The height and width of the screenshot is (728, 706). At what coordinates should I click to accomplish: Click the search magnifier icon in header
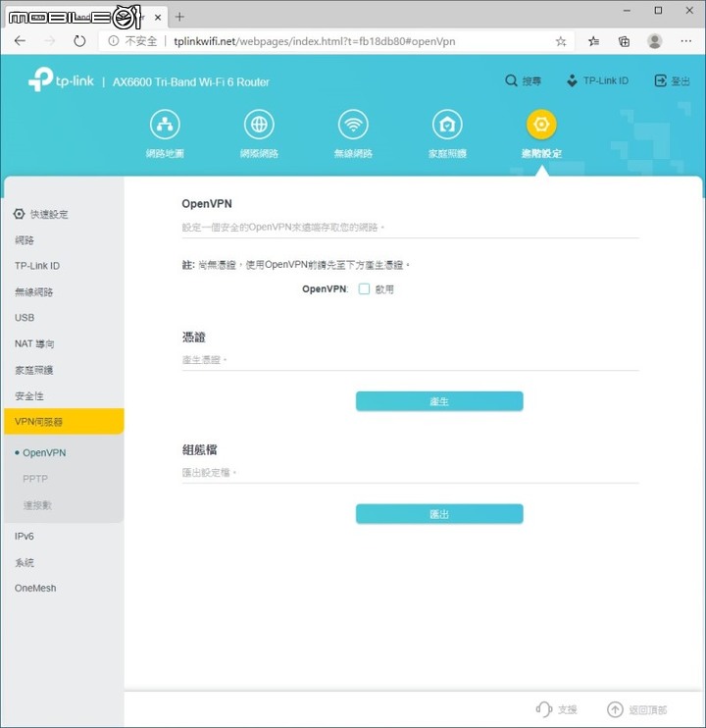coord(511,80)
